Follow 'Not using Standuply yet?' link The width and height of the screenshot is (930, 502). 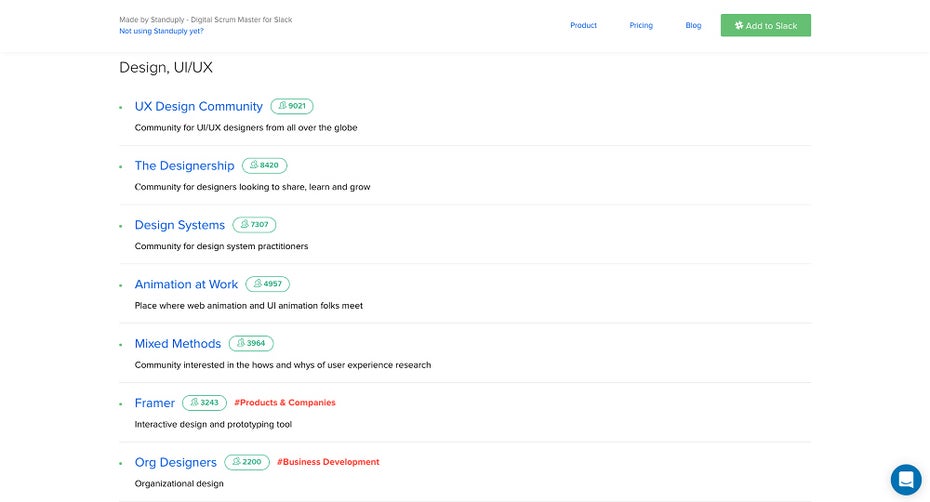coord(161,31)
